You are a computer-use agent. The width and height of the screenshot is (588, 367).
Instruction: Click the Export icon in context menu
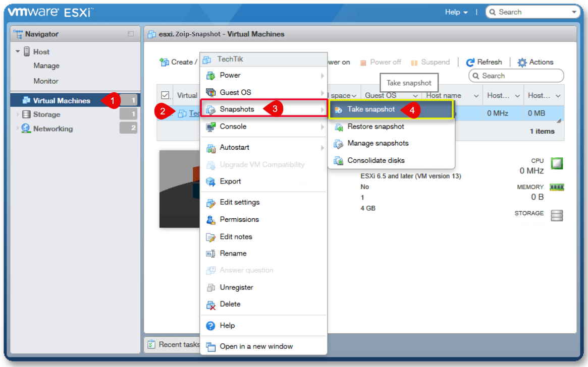(211, 181)
